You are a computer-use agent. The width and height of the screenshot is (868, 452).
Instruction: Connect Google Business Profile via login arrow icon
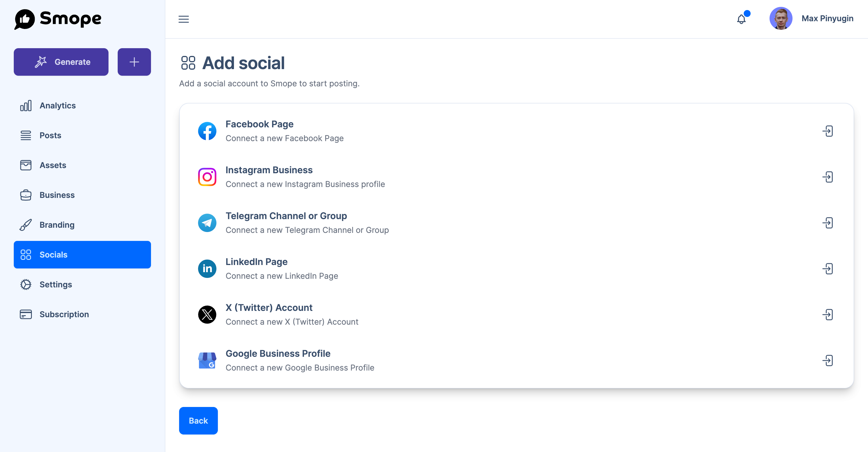(828, 361)
